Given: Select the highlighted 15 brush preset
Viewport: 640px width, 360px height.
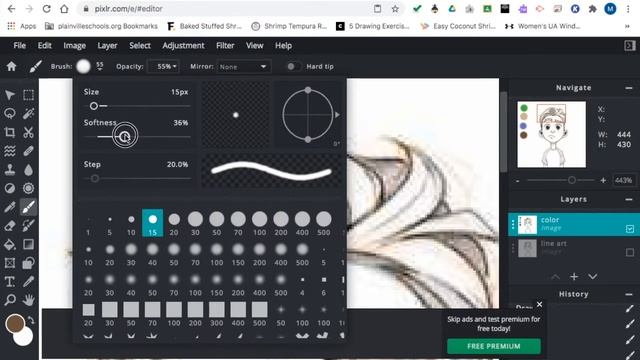Looking at the screenshot, I should click(153, 223).
